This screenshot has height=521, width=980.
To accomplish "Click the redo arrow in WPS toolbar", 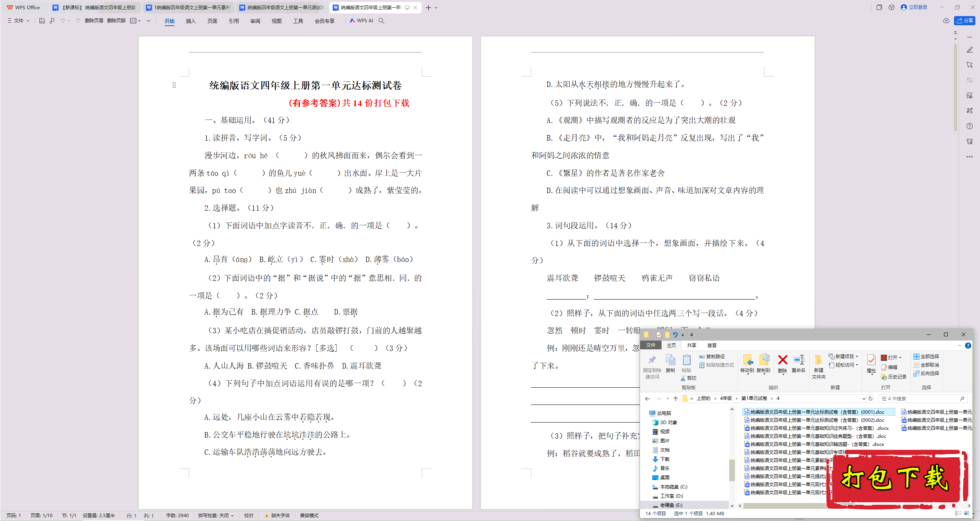I will click(x=78, y=21).
